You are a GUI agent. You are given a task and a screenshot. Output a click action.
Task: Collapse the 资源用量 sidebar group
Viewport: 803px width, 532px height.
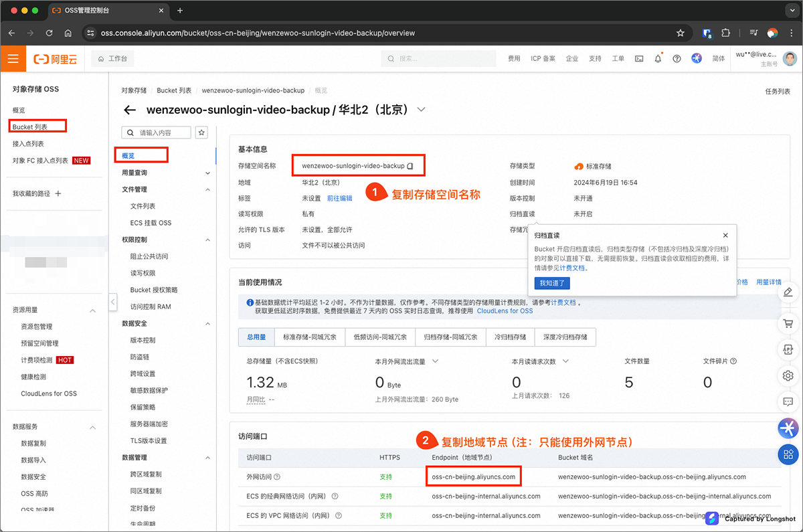click(93, 311)
